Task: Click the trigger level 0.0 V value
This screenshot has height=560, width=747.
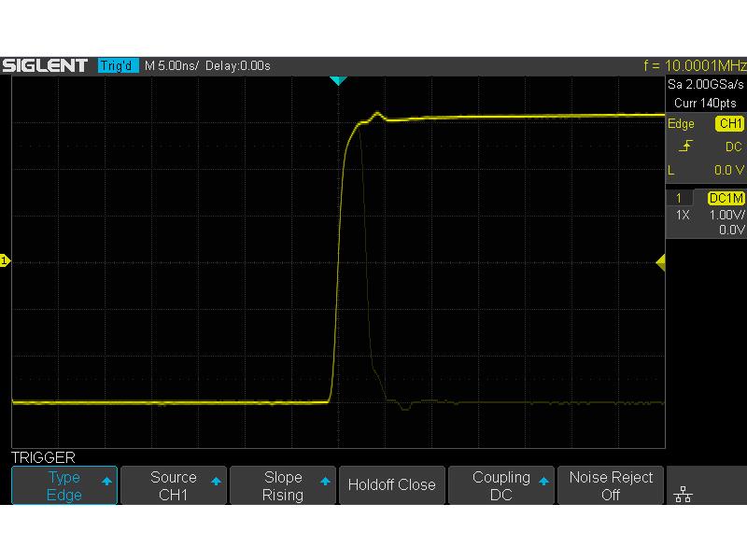Action: (x=729, y=170)
